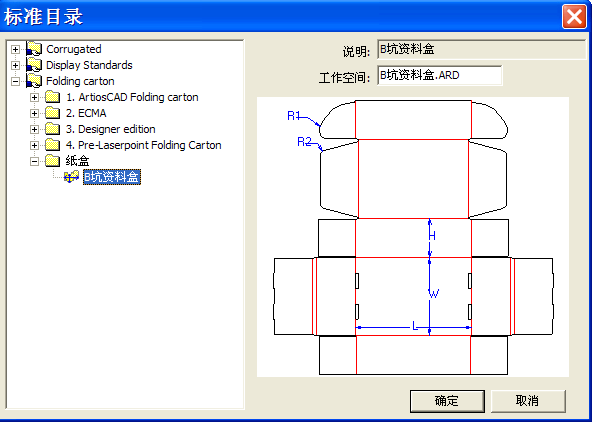The height and width of the screenshot is (424, 592).
Task: Collapse the Folding carton tree node
Action: click(15, 81)
